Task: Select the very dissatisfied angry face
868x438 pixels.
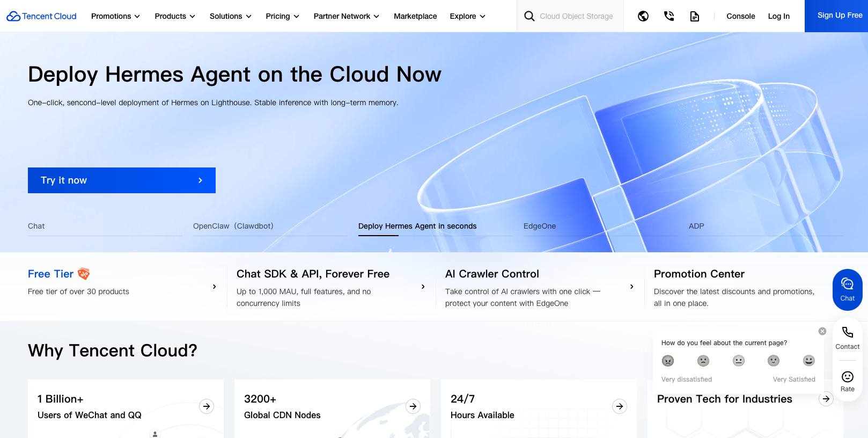Action: [668, 361]
